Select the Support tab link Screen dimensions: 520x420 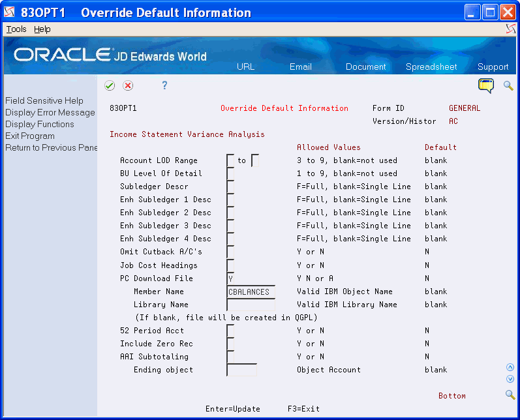[x=493, y=67]
